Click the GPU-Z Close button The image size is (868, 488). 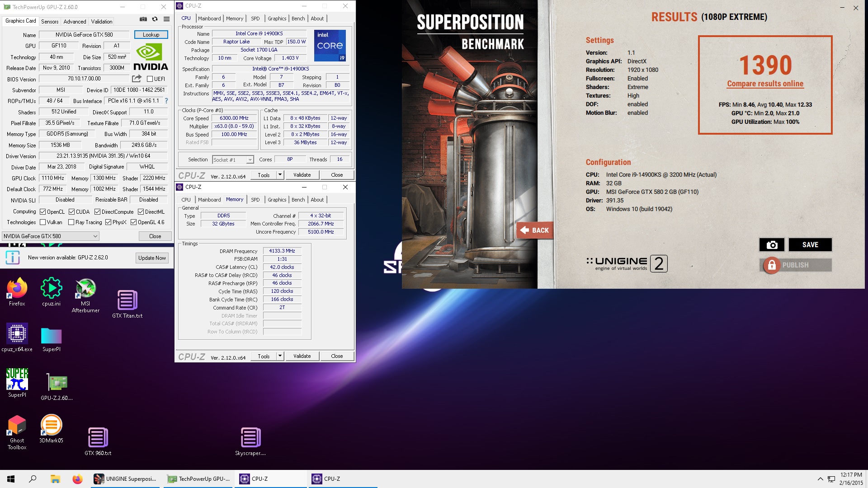pos(155,236)
